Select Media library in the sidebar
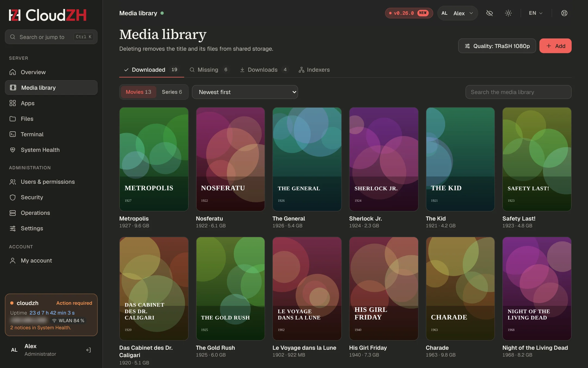The image size is (588, 368). pos(51,88)
